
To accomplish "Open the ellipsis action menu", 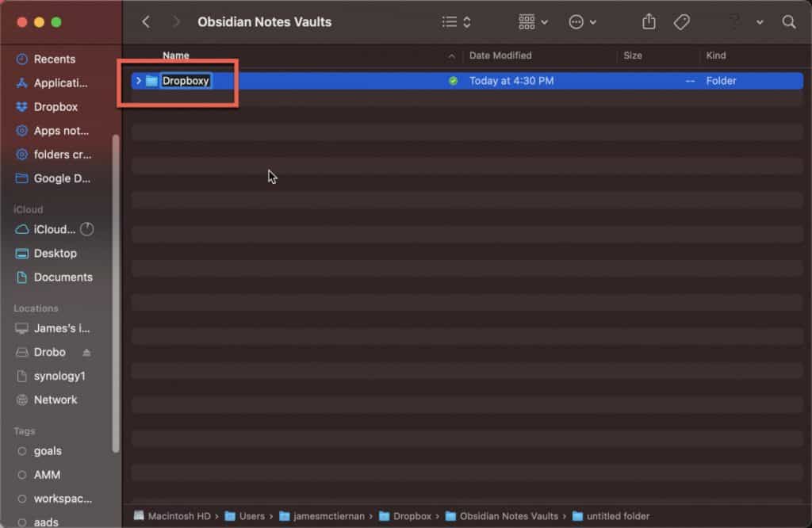I will 583,22.
